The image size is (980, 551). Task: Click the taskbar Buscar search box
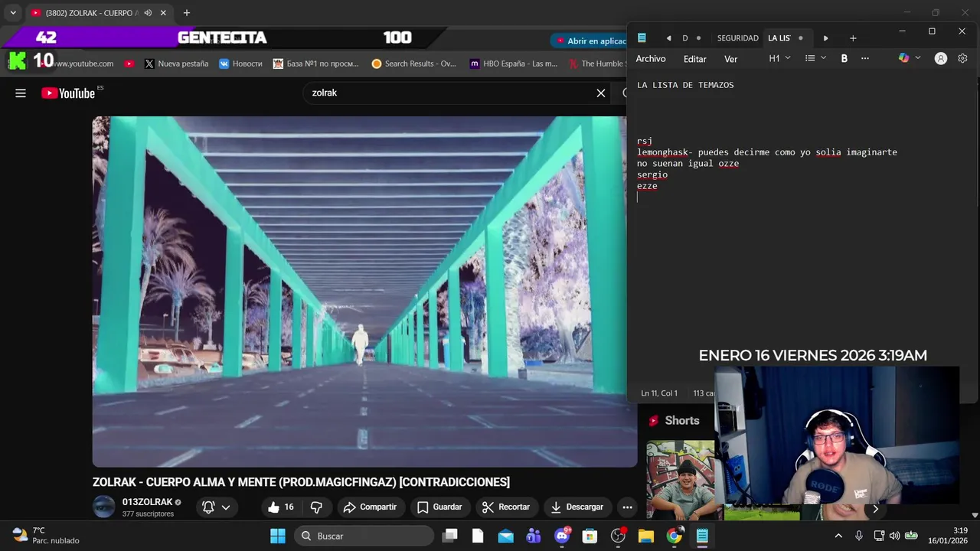[x=364, y=536]
